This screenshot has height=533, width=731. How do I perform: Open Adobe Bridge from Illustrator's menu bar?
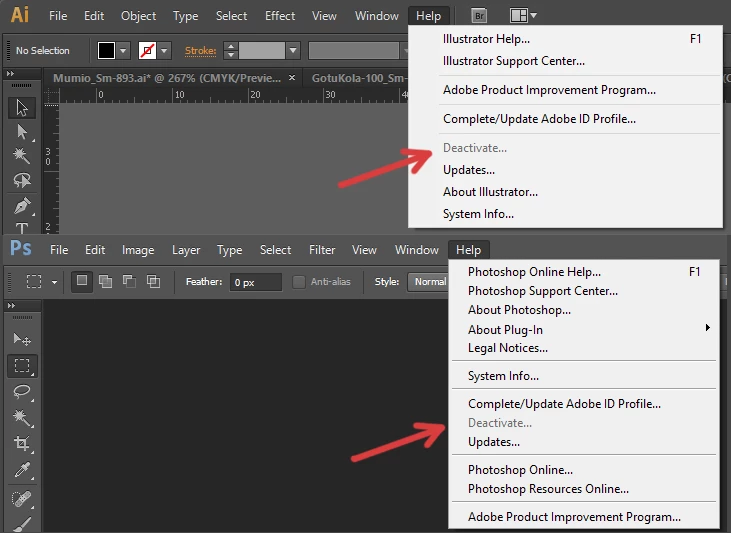479,16
